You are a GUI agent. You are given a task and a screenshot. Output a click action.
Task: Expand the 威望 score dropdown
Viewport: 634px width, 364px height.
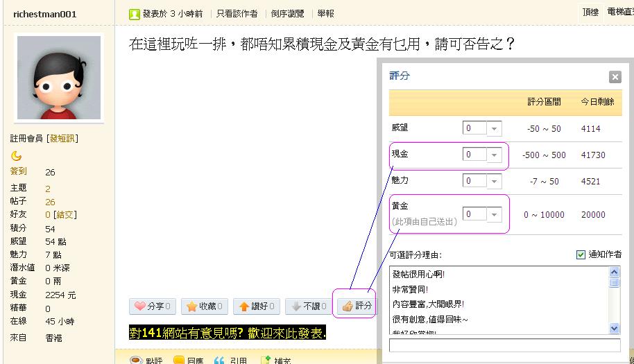point(494,128)
